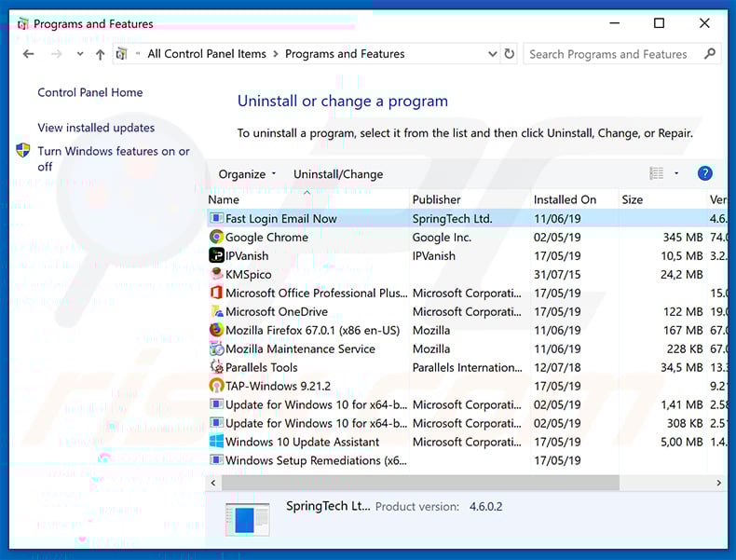The width and height of the screenshot is (736, 560).
Task: Select the Parallels Tools icon
Action: tap(216, 366)
